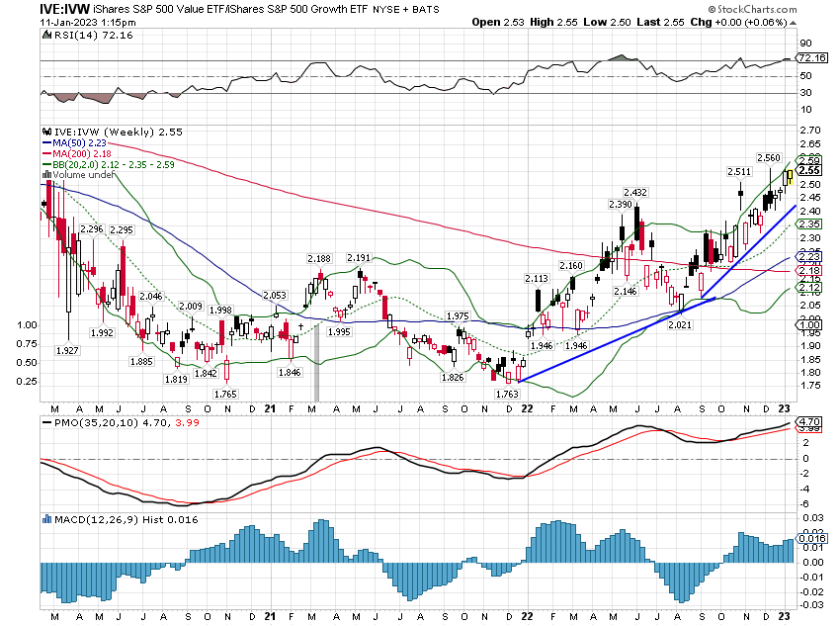840x626 pixels.
Task: Click the © StockCharts.com text
Action: pyautogui.click(x=752, y=9)
